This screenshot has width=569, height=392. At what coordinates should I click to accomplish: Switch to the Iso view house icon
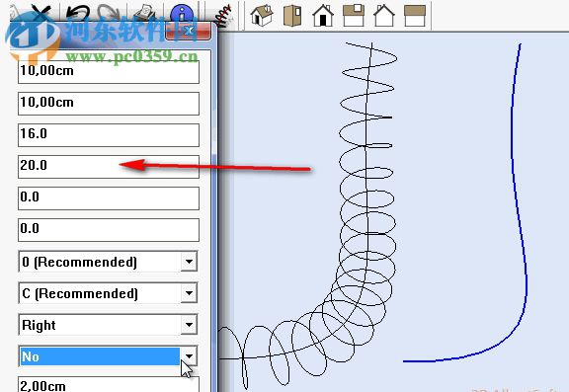click(262, 15)
